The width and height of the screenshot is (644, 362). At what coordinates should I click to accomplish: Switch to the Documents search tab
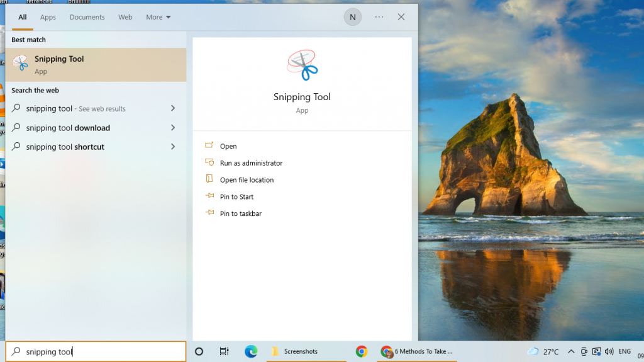pos(87,17)
